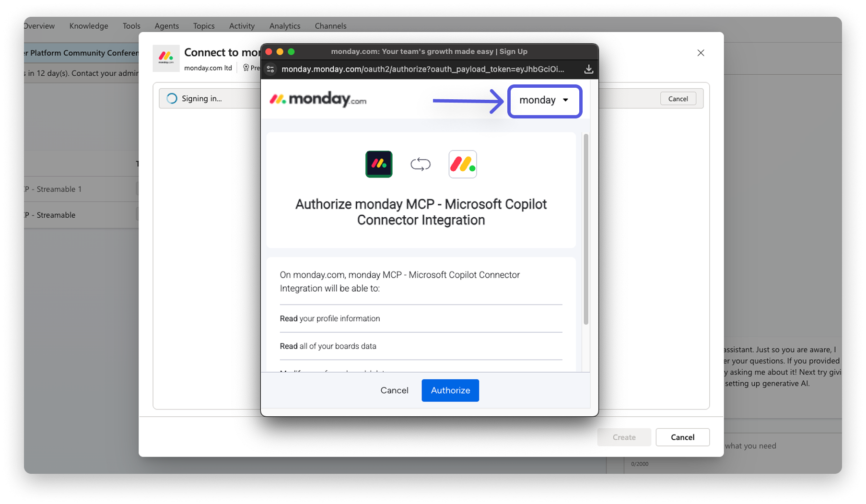Click 'Read your profile information' permission text
The image size is (866, 504).
(x=330, y=318)
